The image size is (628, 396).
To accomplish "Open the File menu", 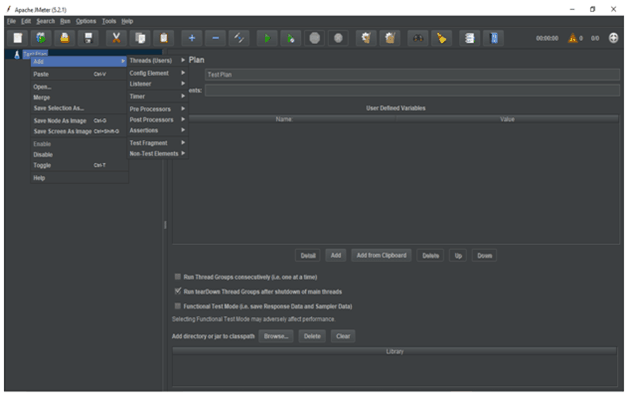I will coord(11,21).
